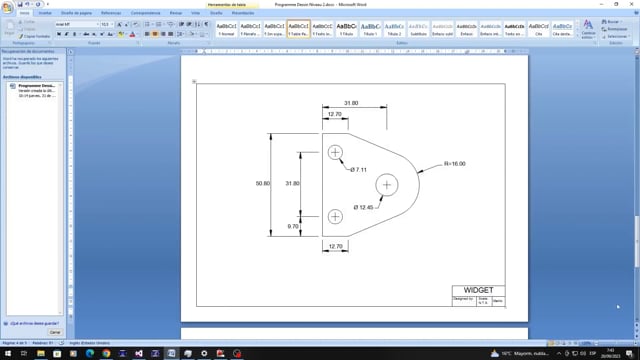Increase font size with grow font icon
The image size is (640, 360).
[119, 24]
